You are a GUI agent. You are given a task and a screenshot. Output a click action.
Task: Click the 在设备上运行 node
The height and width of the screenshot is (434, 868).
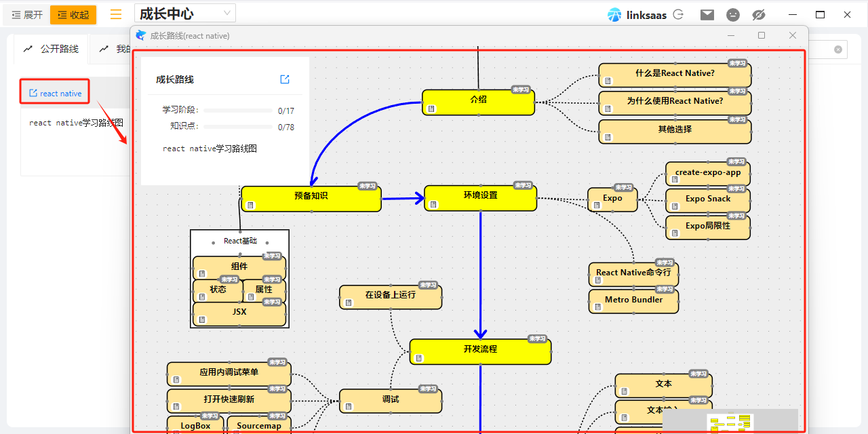pos(391,297)
